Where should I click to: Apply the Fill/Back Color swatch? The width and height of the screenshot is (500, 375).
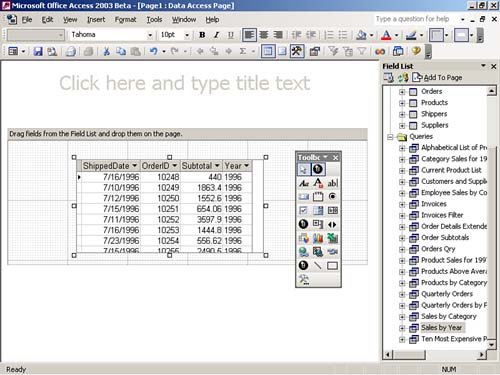coord(361,35)
